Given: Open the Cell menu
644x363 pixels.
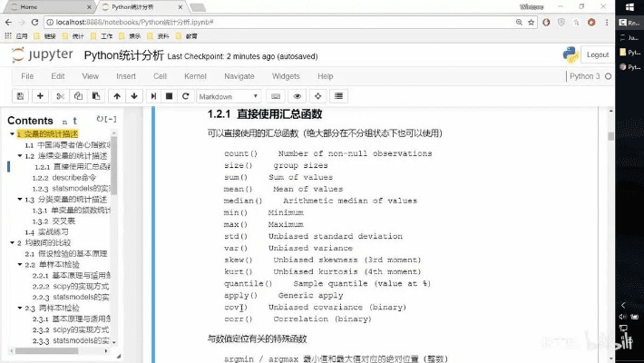Looking at the screenshot, I should coord(160,76).
